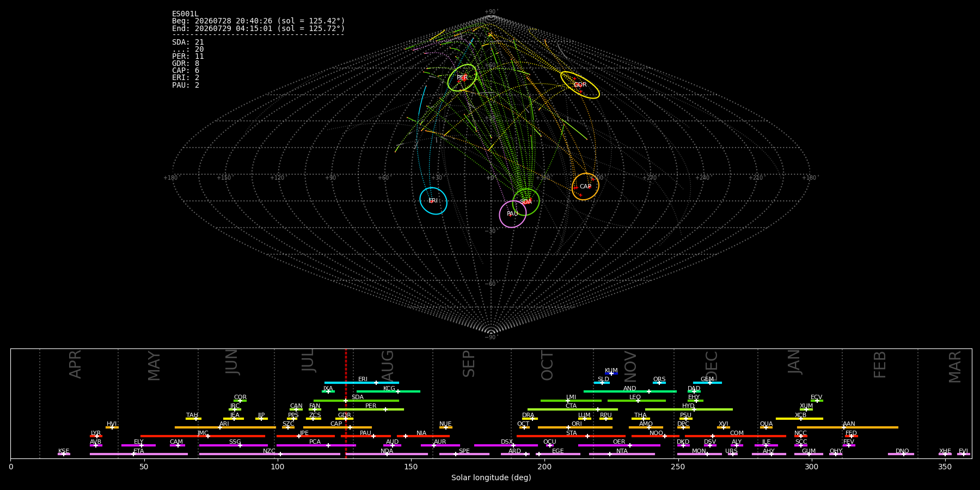
Task: Click the MAR month label
Action: tap(955, 366)
